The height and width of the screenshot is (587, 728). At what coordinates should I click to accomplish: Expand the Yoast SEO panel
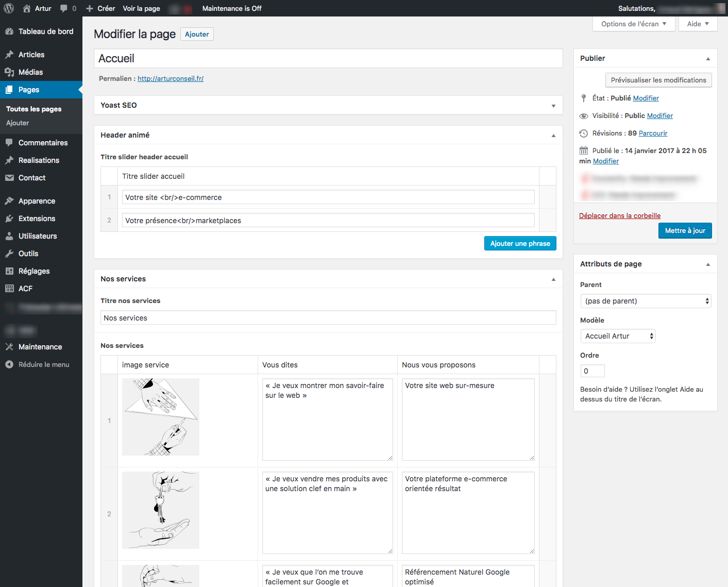(x=553, y=106)
